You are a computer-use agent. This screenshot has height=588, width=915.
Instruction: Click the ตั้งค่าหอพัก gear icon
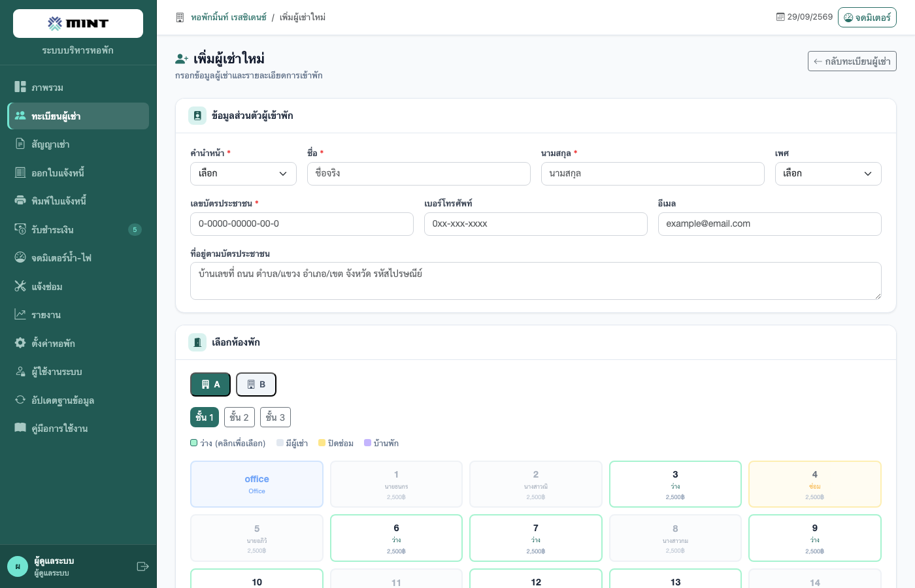20,343
